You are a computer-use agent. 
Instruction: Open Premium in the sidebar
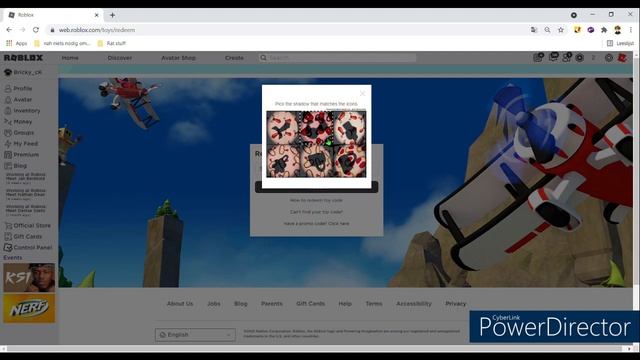coord(21,155)
